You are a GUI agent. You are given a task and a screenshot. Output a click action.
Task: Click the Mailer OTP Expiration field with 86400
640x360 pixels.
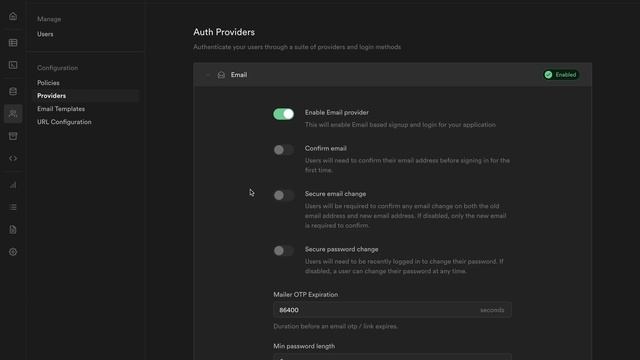point(392,310)
